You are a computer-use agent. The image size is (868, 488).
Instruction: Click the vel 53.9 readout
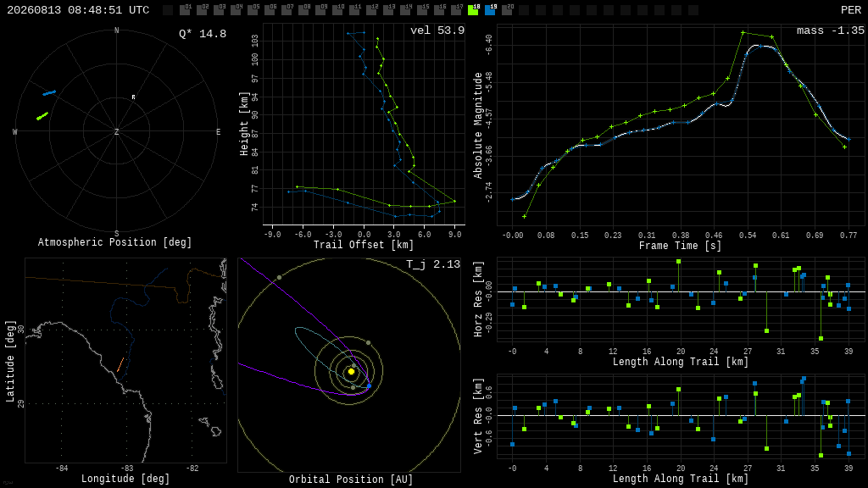coord(437,30)
